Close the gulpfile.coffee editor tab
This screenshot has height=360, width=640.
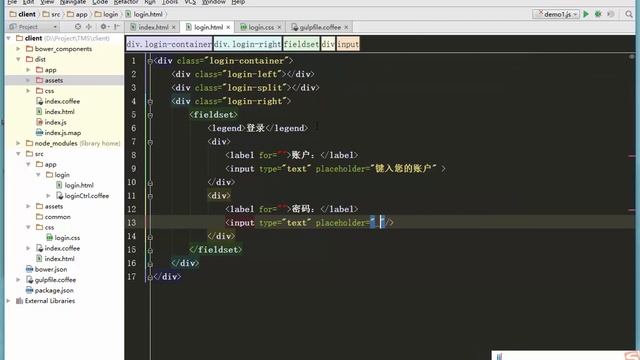coord(346,27)
